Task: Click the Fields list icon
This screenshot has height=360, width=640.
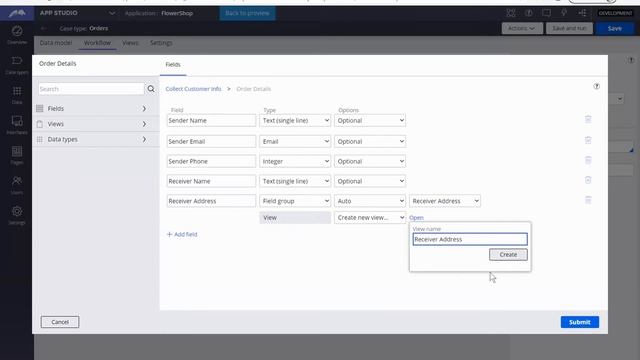Action: tap(40, 109)
